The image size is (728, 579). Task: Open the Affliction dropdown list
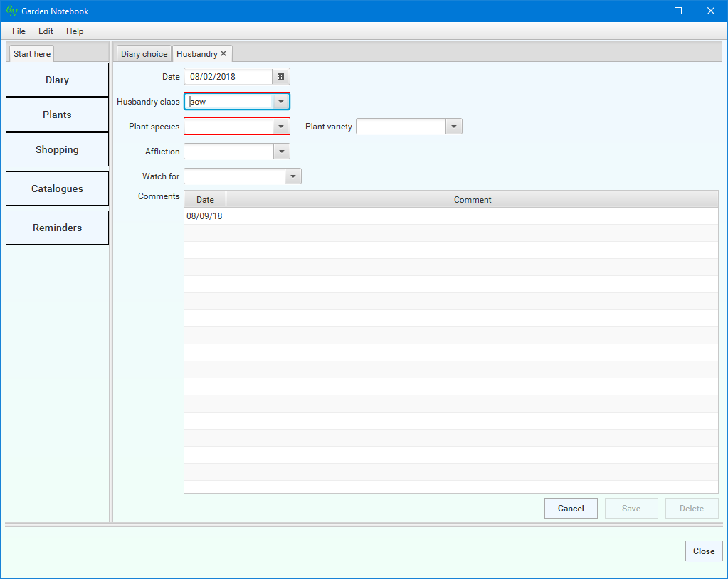(x=281, y=152)
